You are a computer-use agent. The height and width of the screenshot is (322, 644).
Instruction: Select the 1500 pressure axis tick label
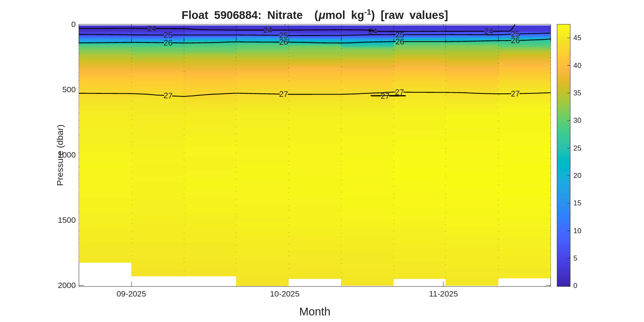coord(66,220)
